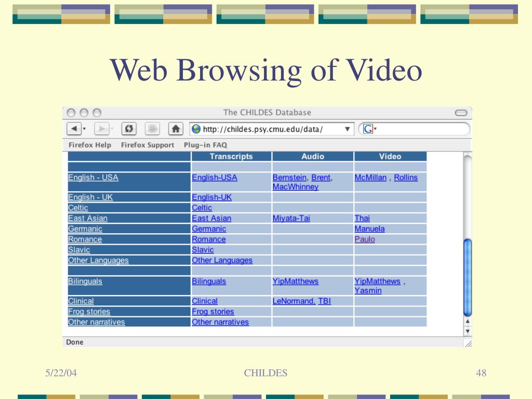
Task: Open the Other narratives row heading link
Action: 96,322
